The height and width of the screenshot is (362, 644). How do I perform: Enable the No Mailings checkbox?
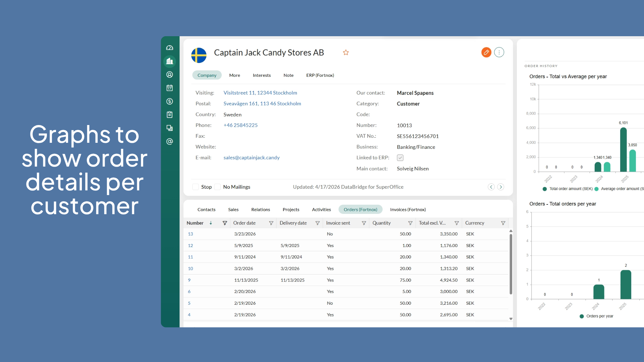click(218, 187)
